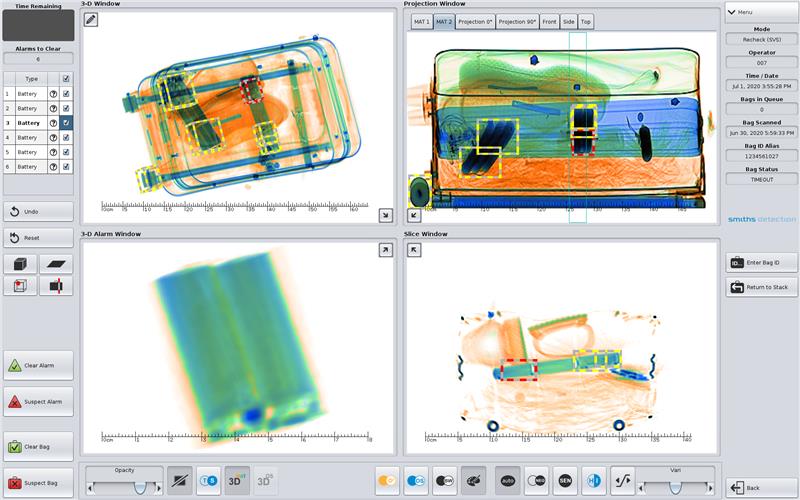This screenshot has width=800, height=500.
Task: Select the solid cube 3D view icon
Action: pyautogui.click(x=20, y=264)
